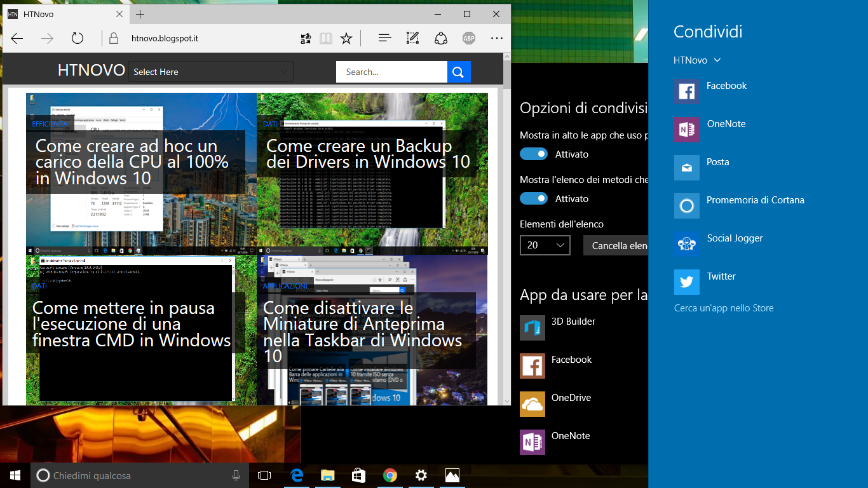The height and width of the screenshot is (488, 868).
Task: Expand the HTNovo chevron in share panel
Action: (x=717, y=60)
